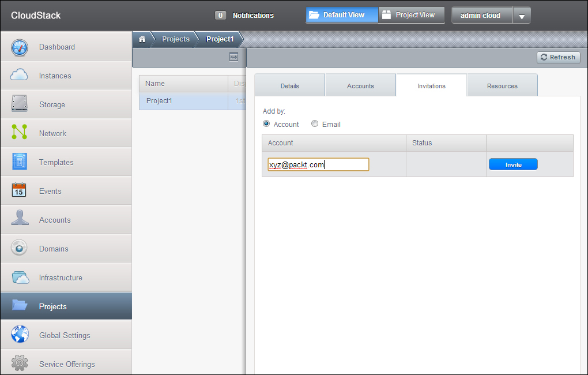The height and width of the screenshot is (375, 588).
Task: Open the Notifications list
Action: click(244, 16)
